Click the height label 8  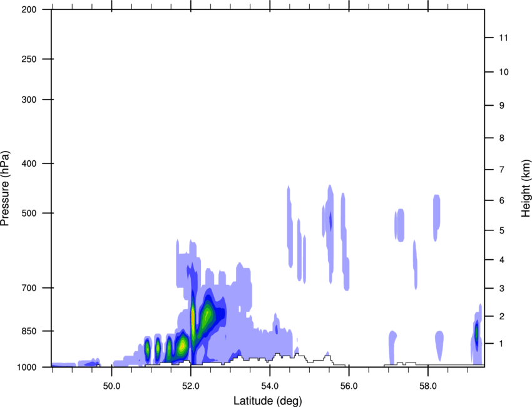[502, 138]
